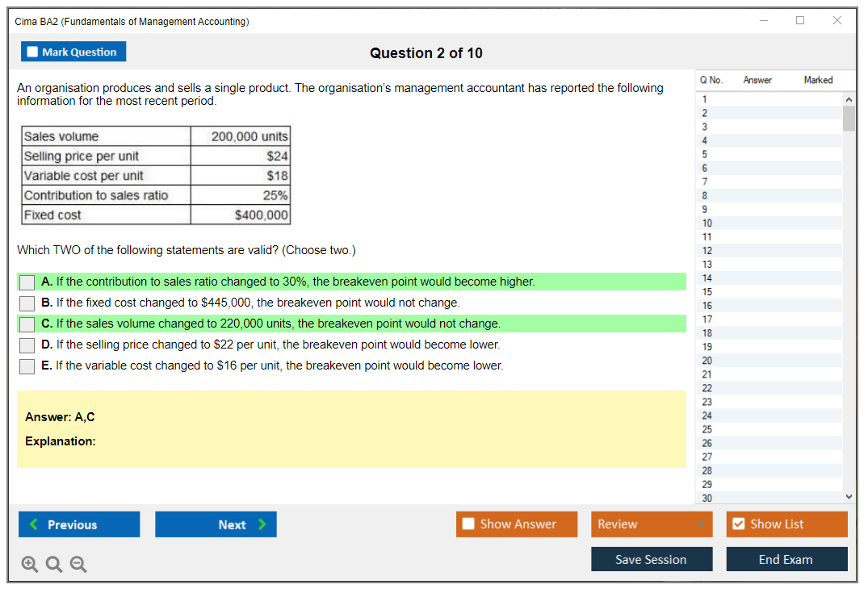Toggle the Show Answer checkbox
868x593 pixels.
[x=469, y=524]
